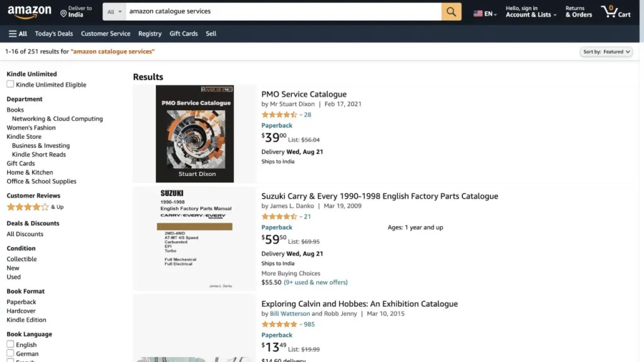Screen dimensions: 644x362
Task: Select the Paperback book format filter
Action: point(21,302)
